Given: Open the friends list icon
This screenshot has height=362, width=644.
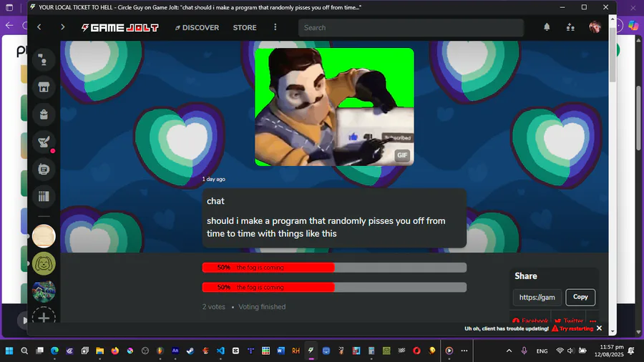Looking at the screenshot, I should [x=570, y=27].
